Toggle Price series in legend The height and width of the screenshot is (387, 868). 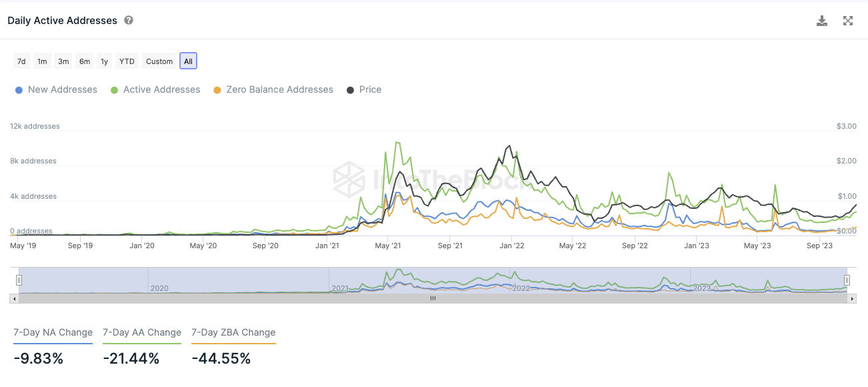pos(364,89)
